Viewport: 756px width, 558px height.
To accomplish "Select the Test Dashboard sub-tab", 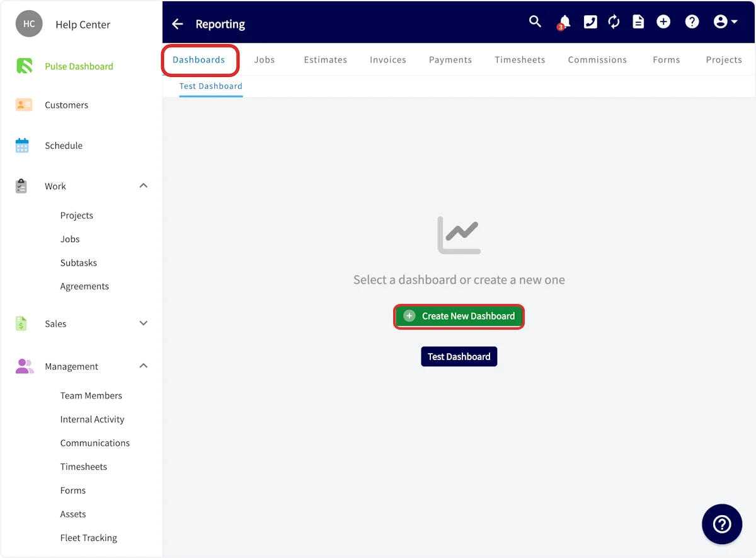I will pos(211,86).
